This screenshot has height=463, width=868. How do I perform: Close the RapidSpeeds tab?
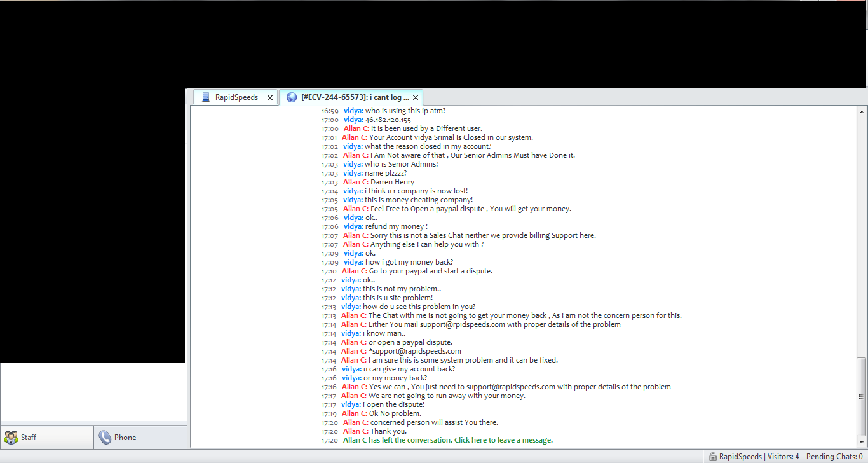[270, 98]
